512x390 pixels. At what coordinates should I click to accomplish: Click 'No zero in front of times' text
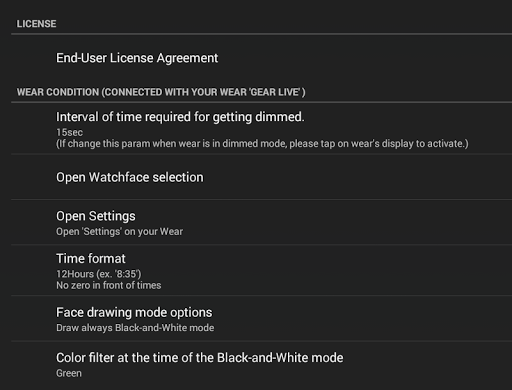pos(109,285)
